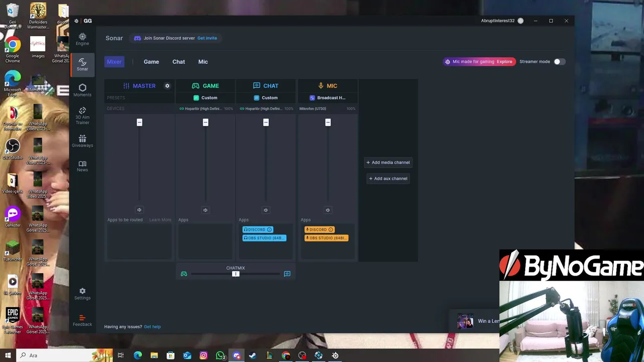
Task: Open the Chat preset dropdown showing Custom
Action: [x=266, y=98]
